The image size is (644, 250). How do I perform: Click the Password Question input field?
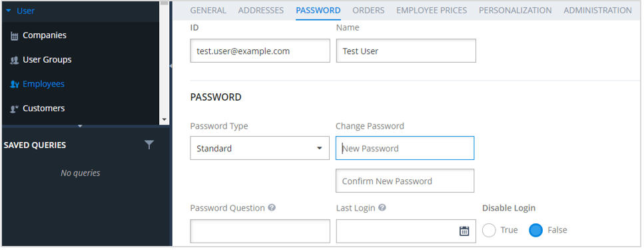pyautogui.click(x=260, y=231)
